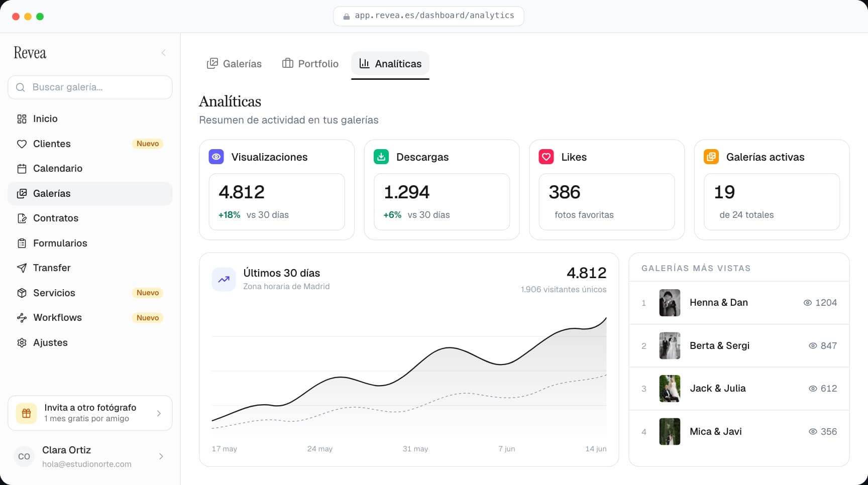Click the hola@estudionorte.com email text
The width and height of the screenshot is (868, 485).
(87, 464)
